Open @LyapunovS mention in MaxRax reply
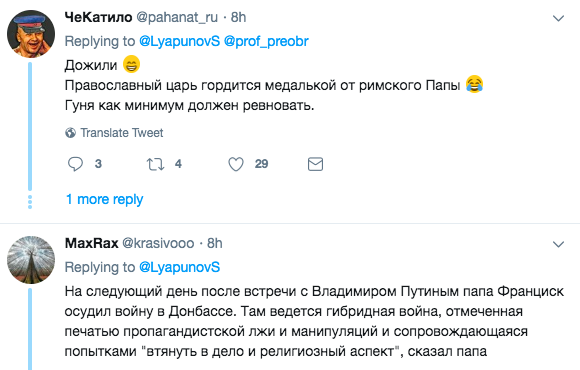 point(179,267)
